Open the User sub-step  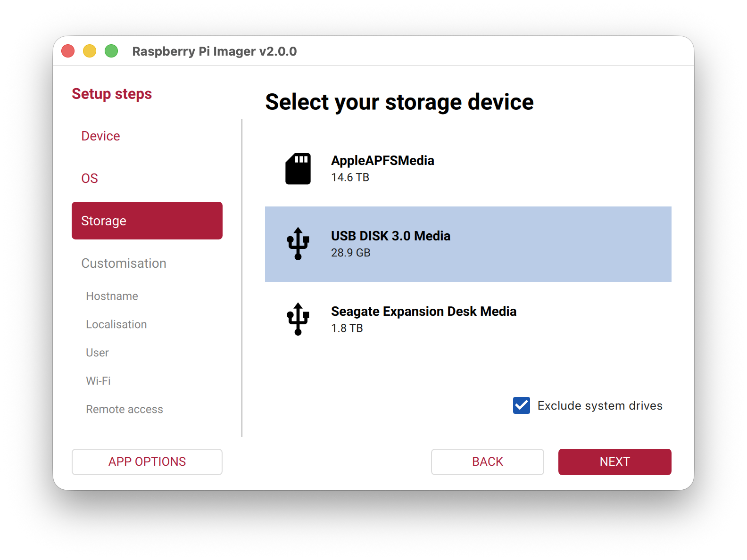pyautogui.click(x=97, y=353)
